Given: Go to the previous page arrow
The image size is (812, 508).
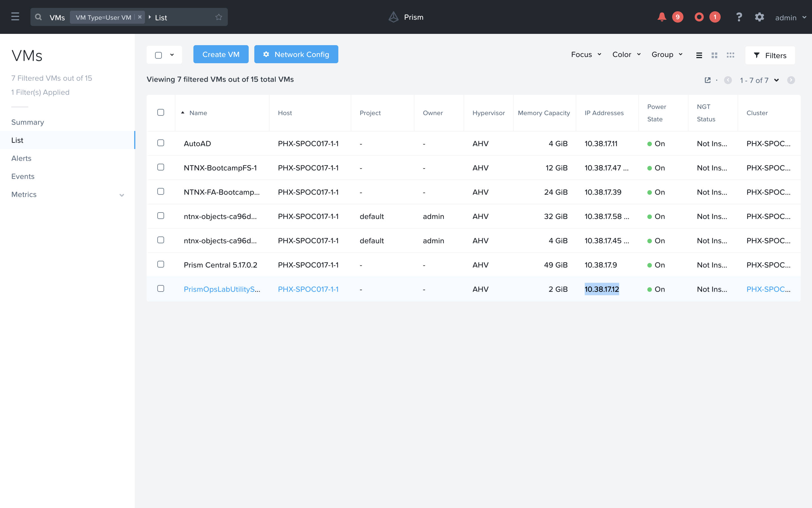Looking at the screenshot, I should point(728,80).
